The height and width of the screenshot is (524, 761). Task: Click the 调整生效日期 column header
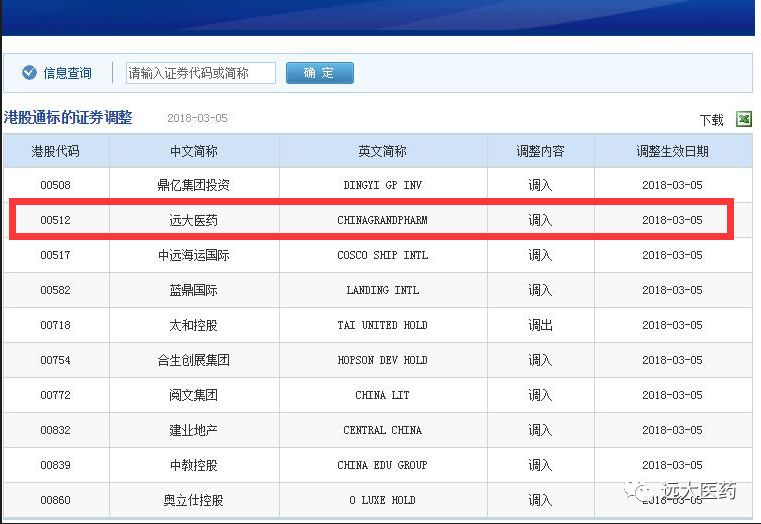672,151
